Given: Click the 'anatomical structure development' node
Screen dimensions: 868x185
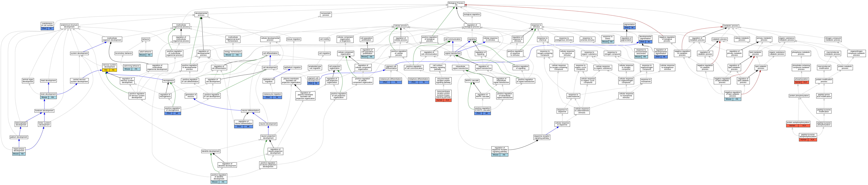Looking at the screenshot, I should (69, 26).
